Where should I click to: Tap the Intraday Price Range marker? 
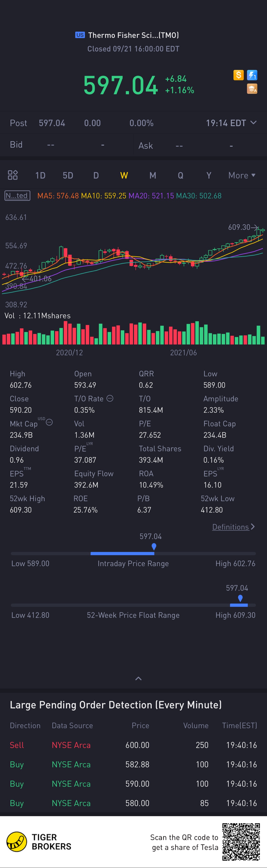pyautogui.click(x=154, y=546)
